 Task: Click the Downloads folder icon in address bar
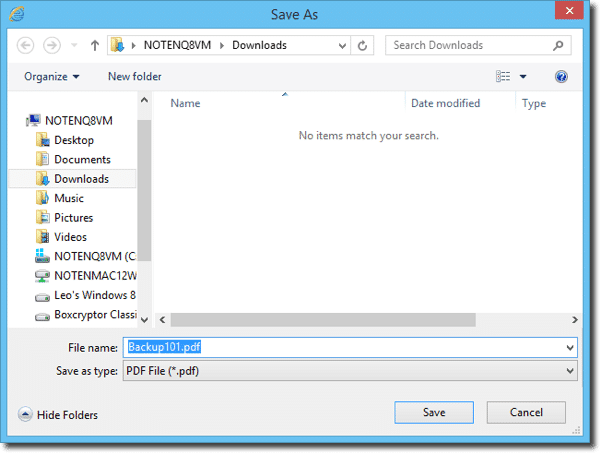pyautogui.click(x=117, y=45)
